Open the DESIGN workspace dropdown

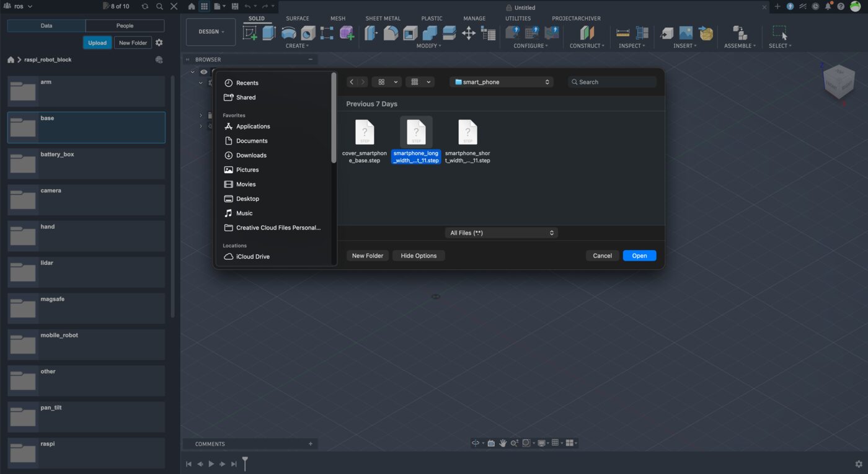point(211,32)
